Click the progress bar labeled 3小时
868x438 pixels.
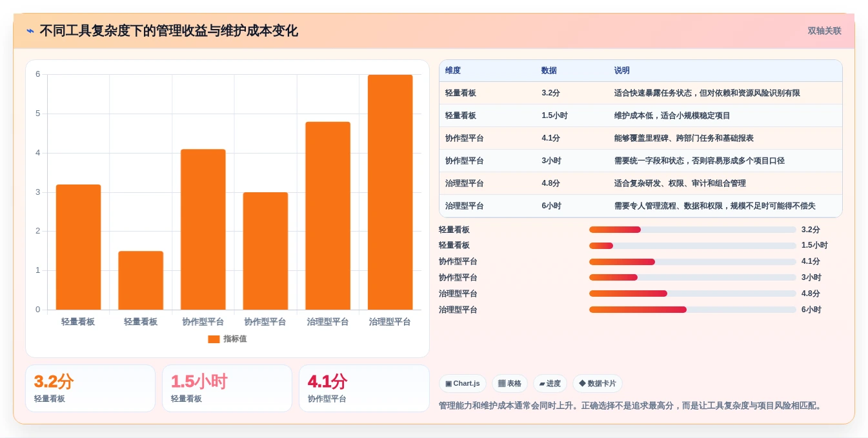(x=692, y=277)
